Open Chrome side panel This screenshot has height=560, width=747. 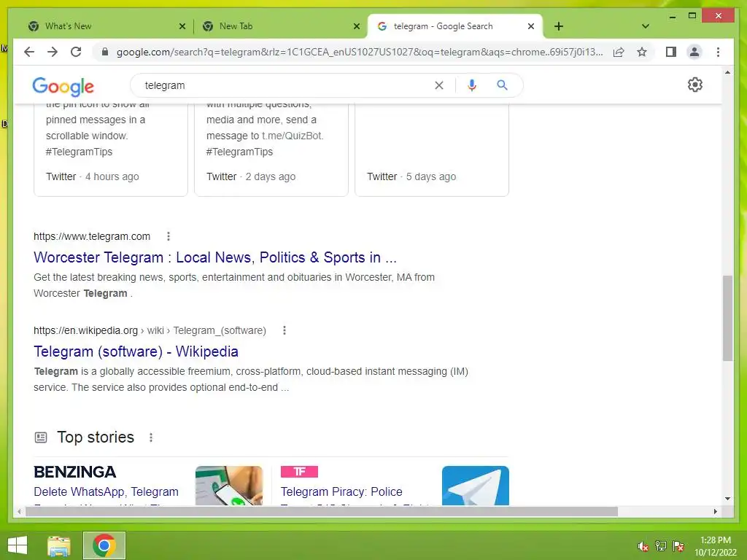point(671,52)
